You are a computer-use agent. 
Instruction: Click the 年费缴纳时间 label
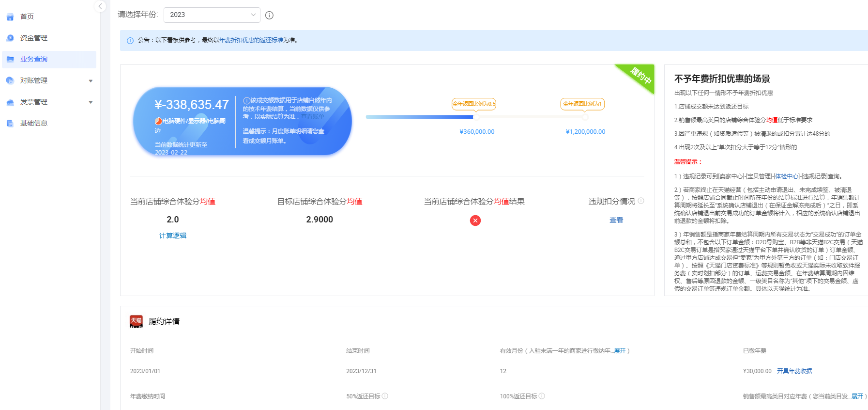pyautogui.click(x=148, y=396)
